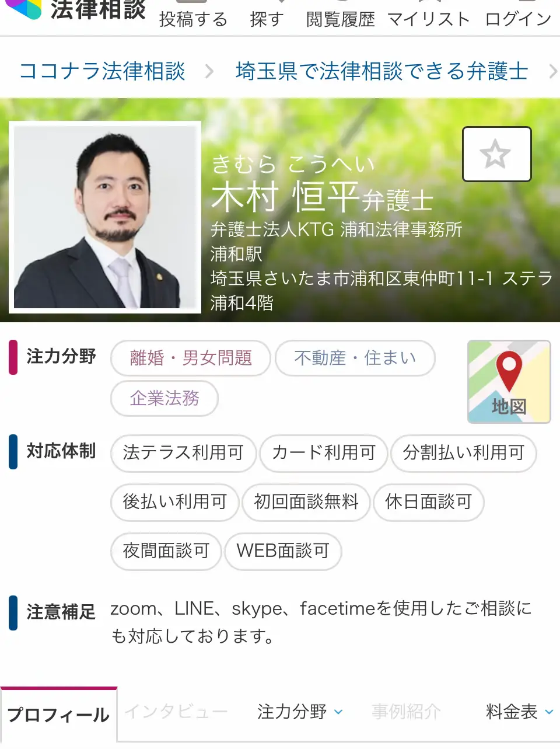Screen dimensions: 560x749
Task: Go to the ログイン page
Action: click(519, 19)
